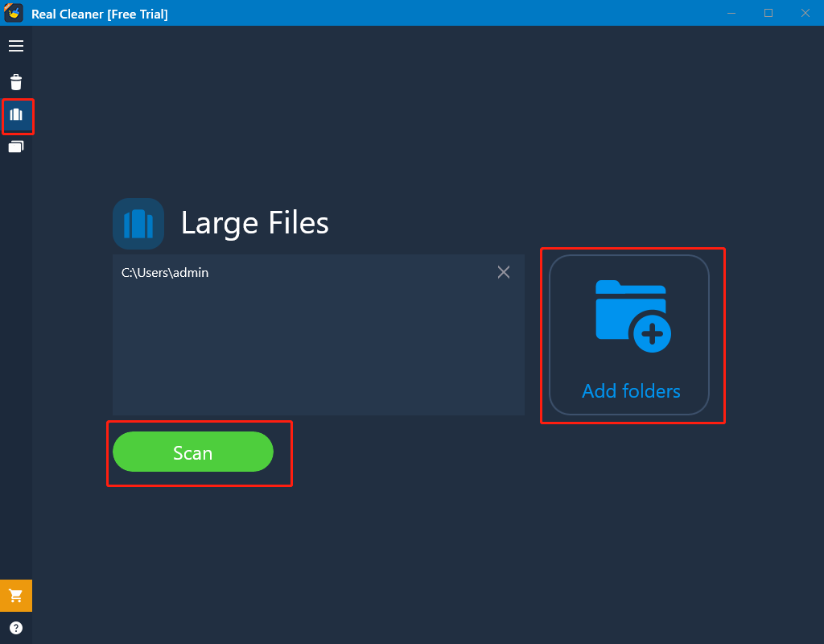Open the duplicate files stacked windows tool

point(16,147)
